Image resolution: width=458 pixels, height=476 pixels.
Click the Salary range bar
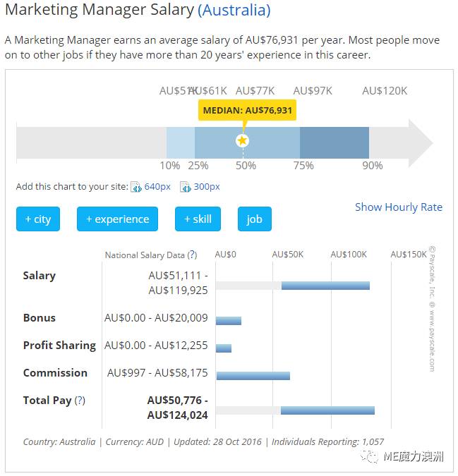325,286
